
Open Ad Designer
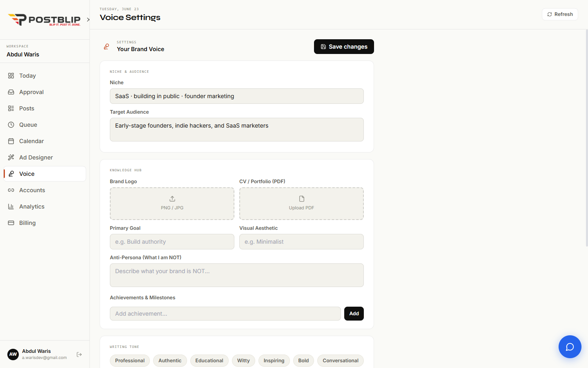[45, 157]
